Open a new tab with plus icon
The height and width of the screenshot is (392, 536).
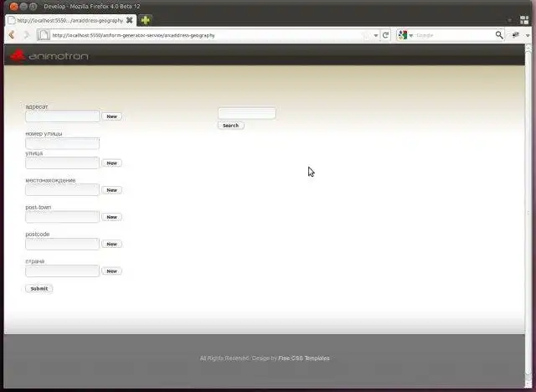(145, 20)
